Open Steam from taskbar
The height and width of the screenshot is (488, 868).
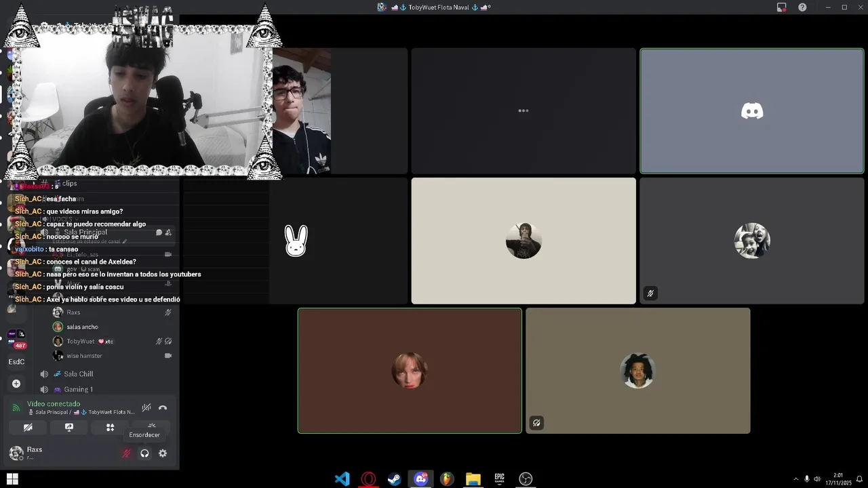coord(394,479)
